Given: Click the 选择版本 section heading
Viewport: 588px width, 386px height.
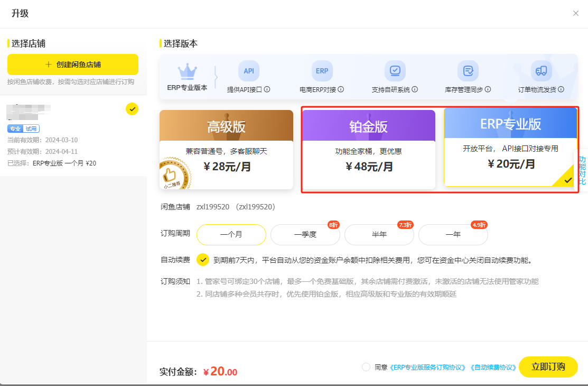Looking at the screenshot, I should 180,43.
